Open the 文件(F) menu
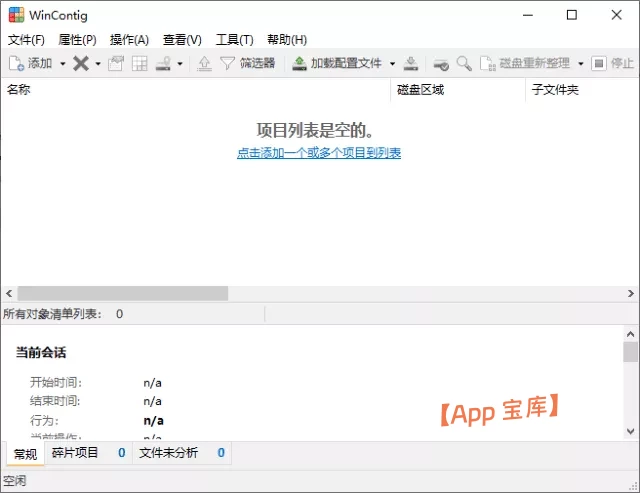 pos(26,40)
